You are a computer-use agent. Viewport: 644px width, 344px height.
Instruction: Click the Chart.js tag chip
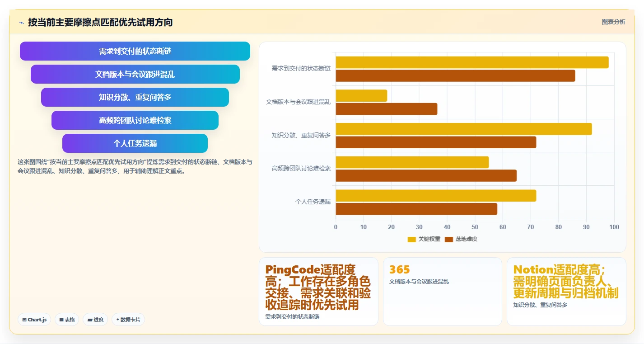click(x=34, y=320)
